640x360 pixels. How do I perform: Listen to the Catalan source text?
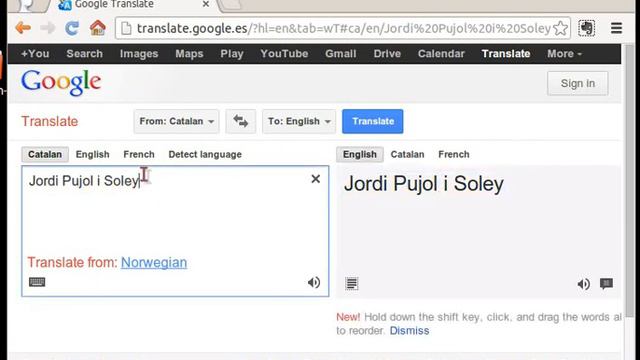point(314,282)
